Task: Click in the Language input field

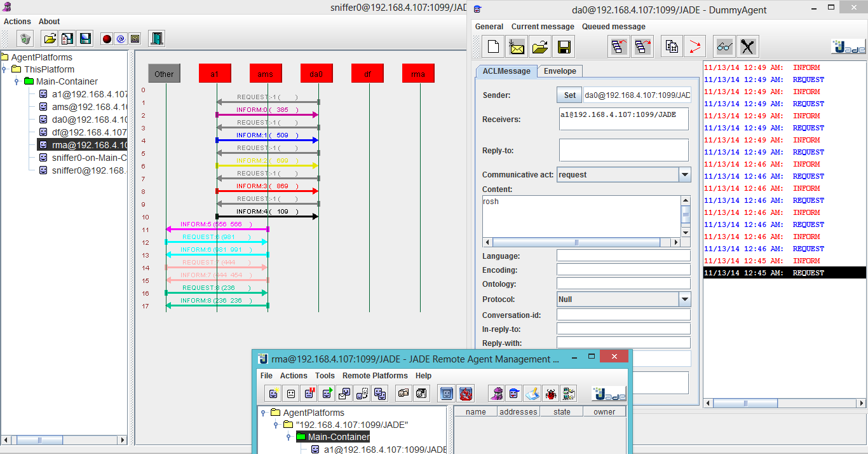Action: click(623, 256)
